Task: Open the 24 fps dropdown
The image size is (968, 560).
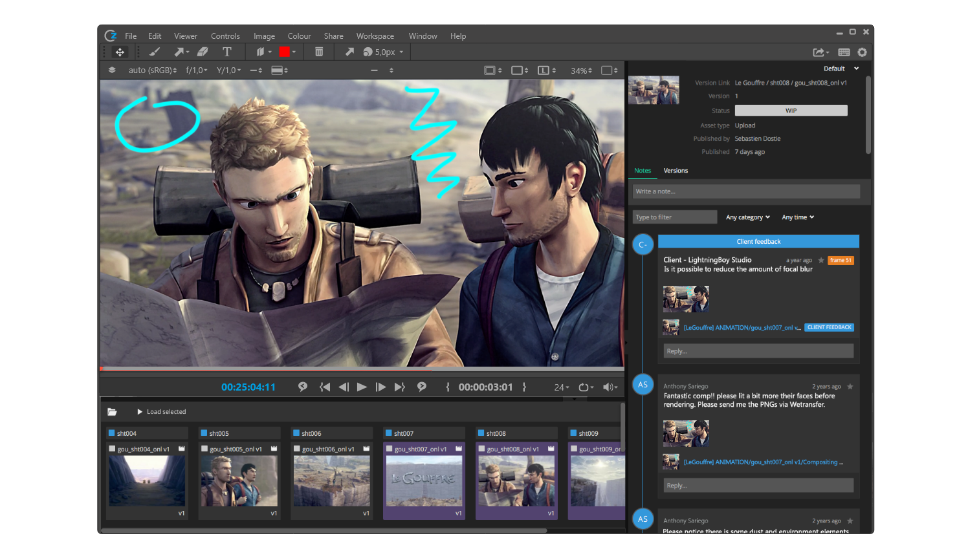Action: [x=562, y=387]
